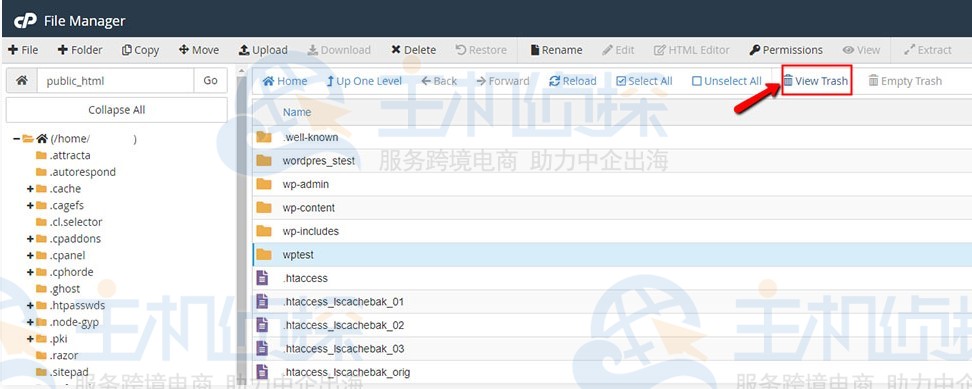This screenshot has height=389, width=972.
Task: Navigate Up One Level
Action: (x=364, y=81)
